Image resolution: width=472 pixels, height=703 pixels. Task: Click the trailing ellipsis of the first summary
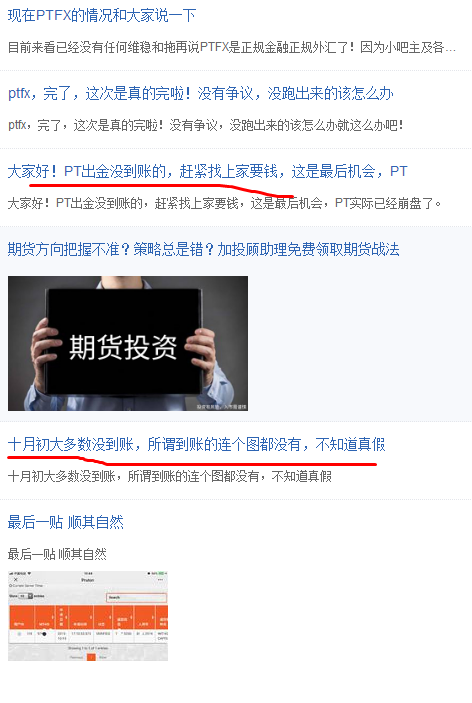450,48
